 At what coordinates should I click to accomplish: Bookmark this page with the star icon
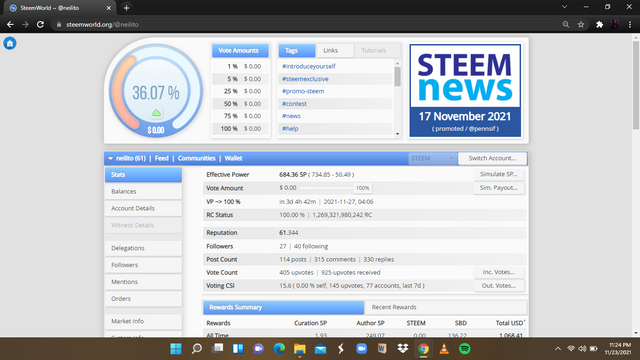click(581, 24)
